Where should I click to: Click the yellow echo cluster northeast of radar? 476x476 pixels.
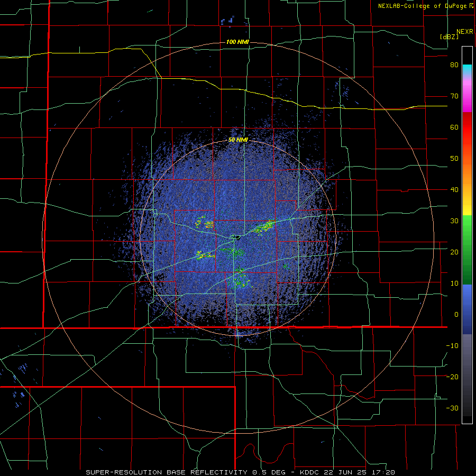click(263, 227)
